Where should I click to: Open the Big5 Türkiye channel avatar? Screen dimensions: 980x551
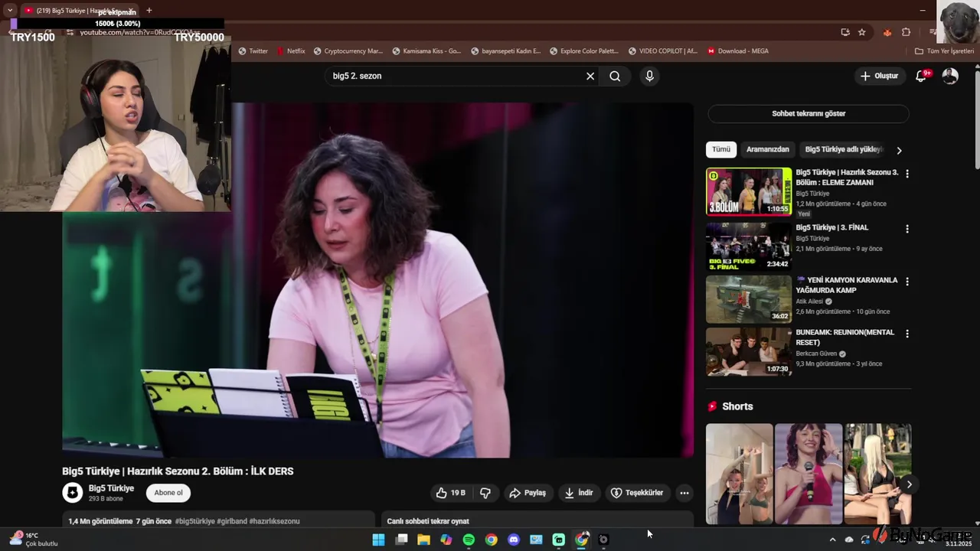tap(73, 493)
